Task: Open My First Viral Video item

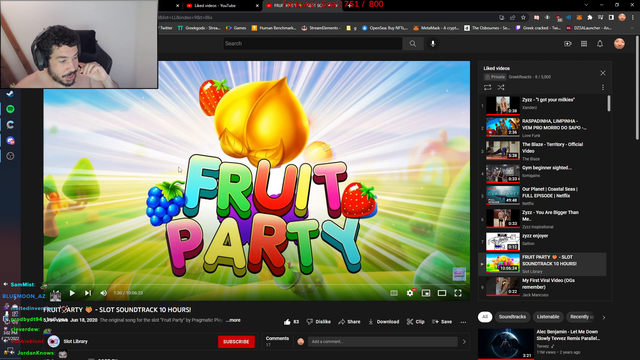Action: [543, 287]
